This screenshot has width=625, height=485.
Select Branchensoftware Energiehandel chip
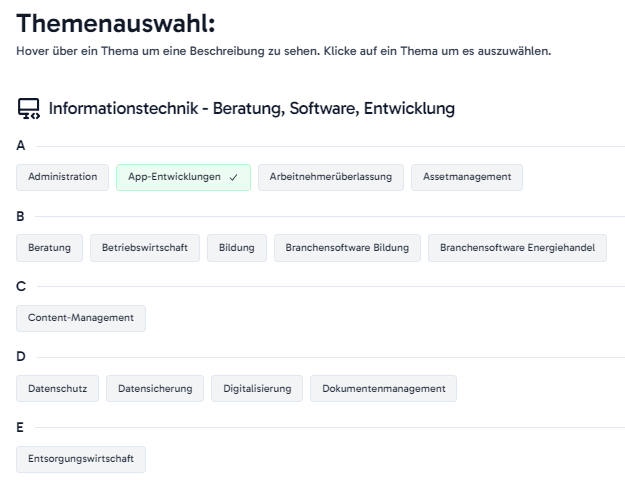tap(517, 248)
